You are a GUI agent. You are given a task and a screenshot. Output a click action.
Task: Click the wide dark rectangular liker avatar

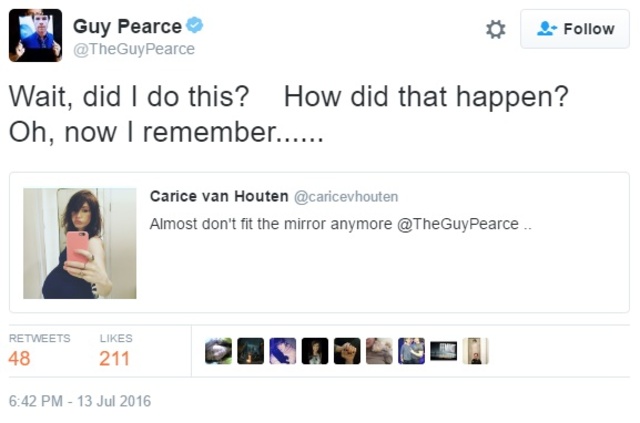tap(443, 351)
